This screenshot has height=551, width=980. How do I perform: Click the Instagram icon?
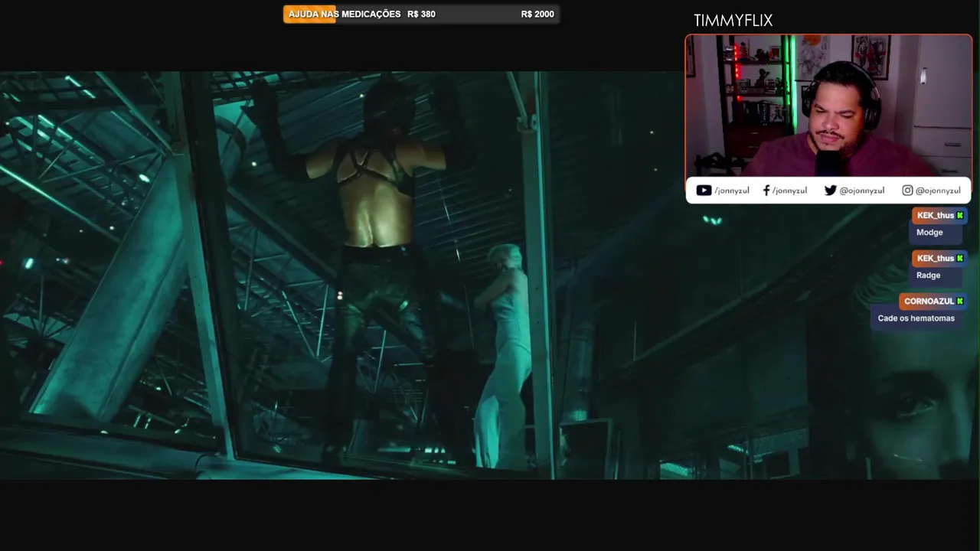[907, 191]
